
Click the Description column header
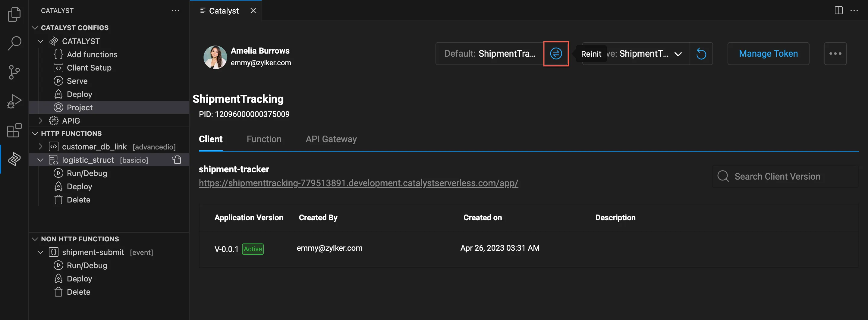(x=615, y=218)
